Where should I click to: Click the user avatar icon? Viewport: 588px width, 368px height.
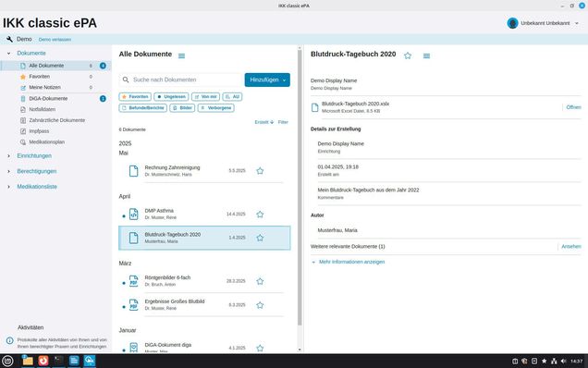(512, 23)
